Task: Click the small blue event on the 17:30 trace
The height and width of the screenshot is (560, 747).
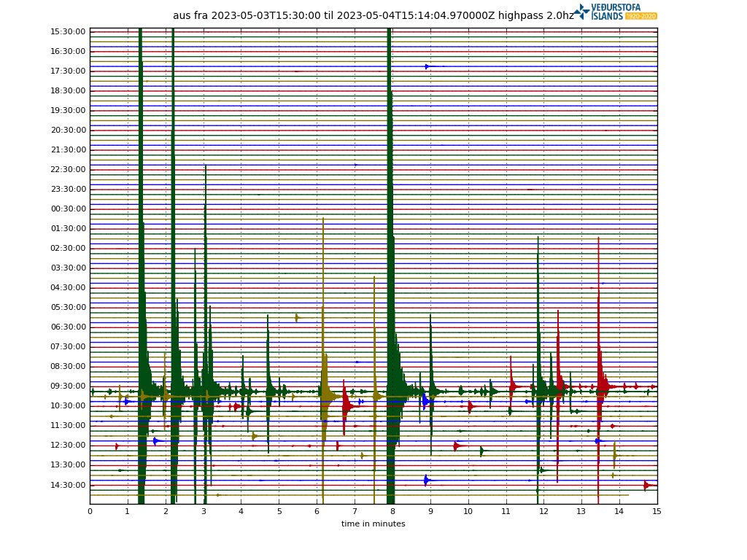Action: coord(427,66)
